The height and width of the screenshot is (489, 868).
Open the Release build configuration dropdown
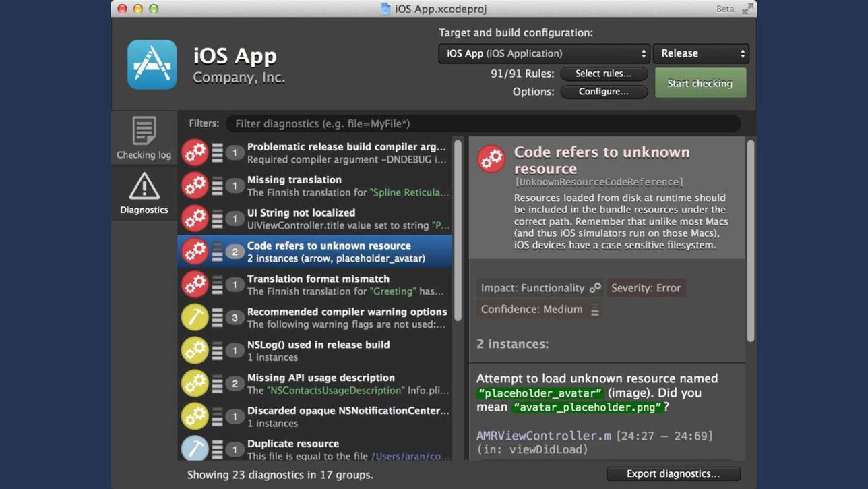tap(701, 53)
